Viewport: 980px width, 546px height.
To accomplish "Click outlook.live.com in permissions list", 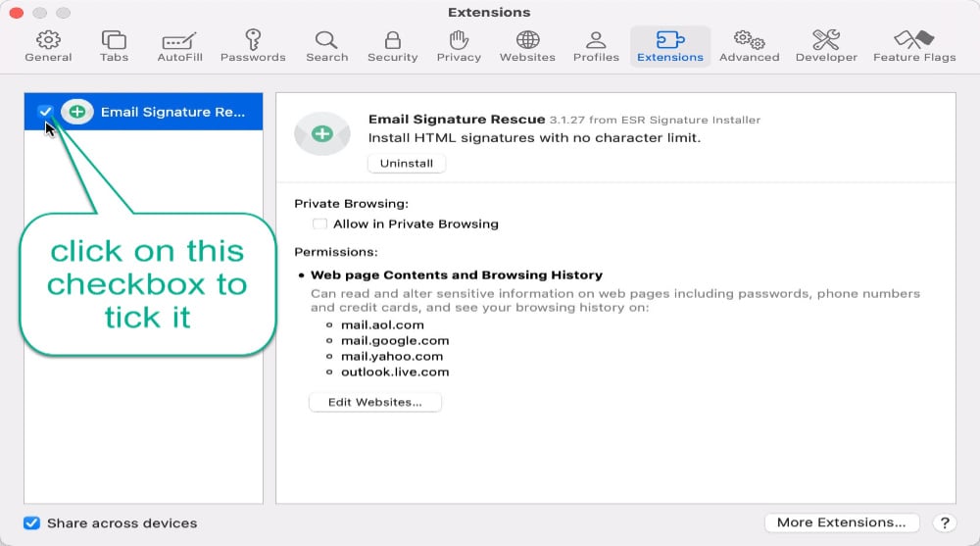I will 395,372.
